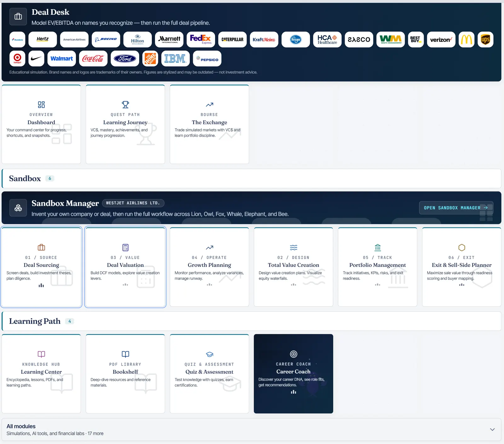Select the Hilton logo
This screenshot has width=504, height=444.
[137, 40]
